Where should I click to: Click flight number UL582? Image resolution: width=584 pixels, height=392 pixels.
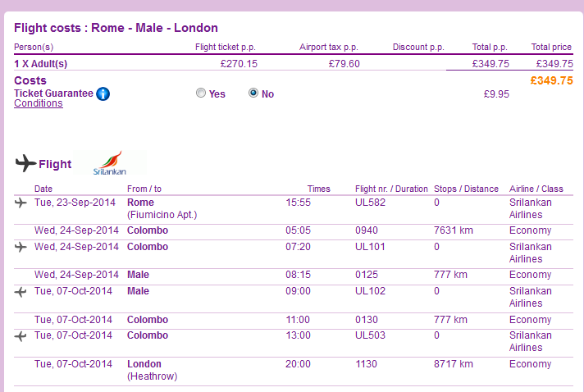(x=370, y=203)
